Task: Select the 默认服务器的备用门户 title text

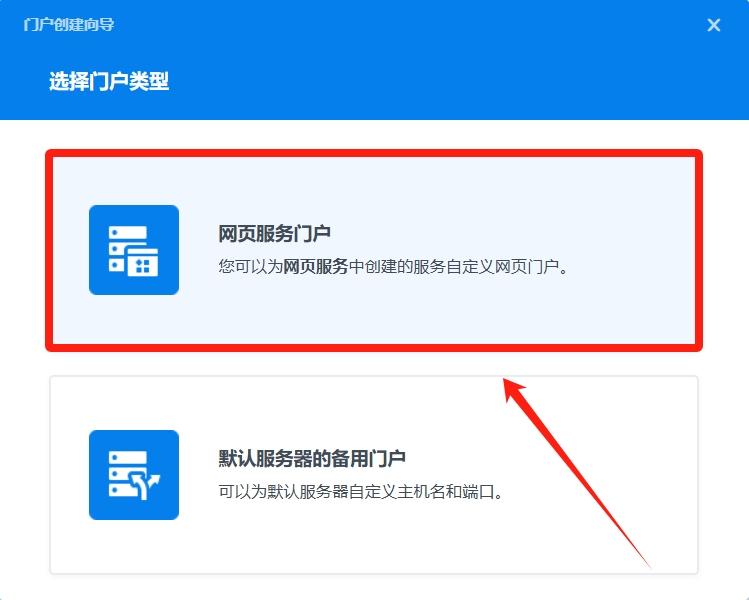Action: (x=312, y=459)
